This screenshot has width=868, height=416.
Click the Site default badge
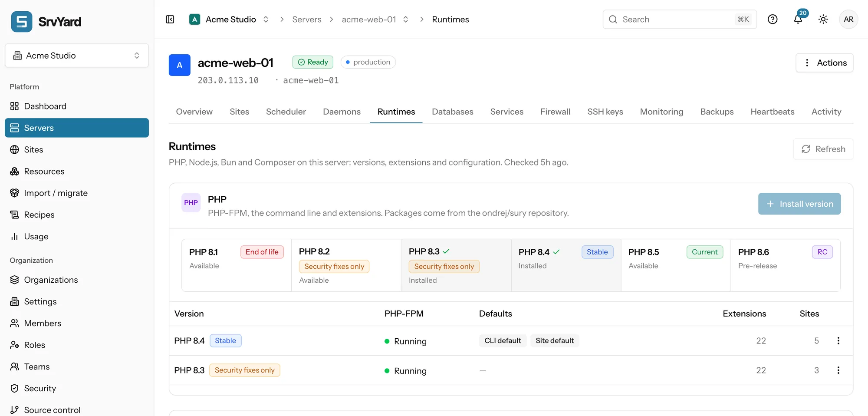coord(555,341)
